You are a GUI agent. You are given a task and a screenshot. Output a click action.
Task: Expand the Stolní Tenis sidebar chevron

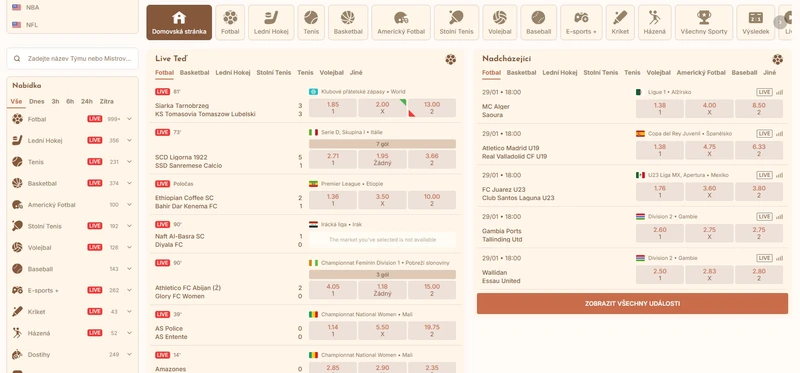(x=130, y=226)
